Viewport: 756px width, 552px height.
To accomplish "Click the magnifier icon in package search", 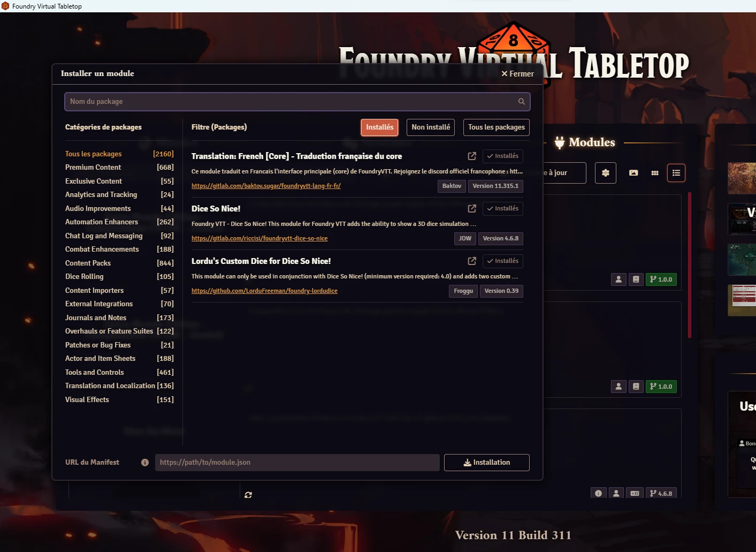I will click(521, 102).
